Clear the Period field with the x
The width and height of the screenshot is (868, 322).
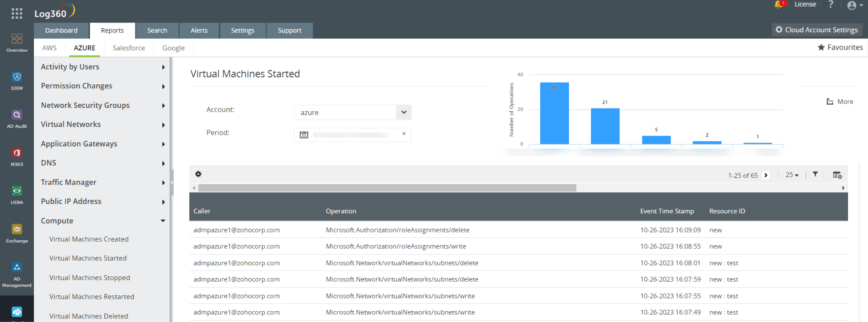404,134
